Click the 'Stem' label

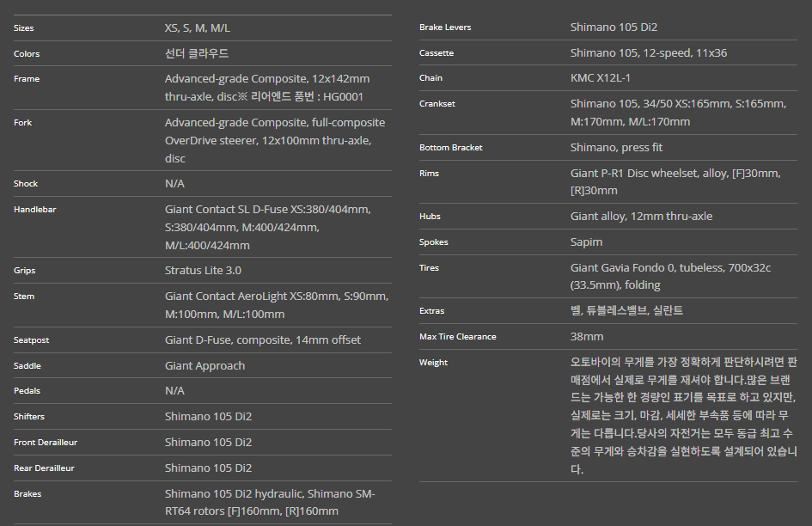point(24,297)
